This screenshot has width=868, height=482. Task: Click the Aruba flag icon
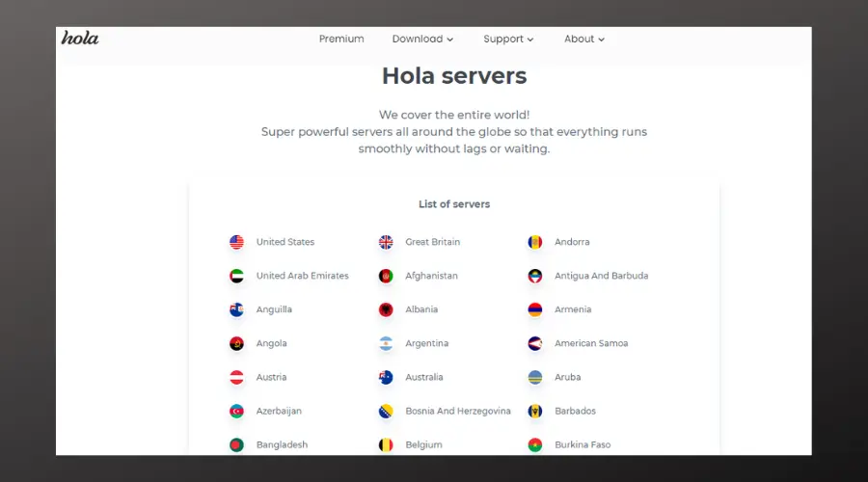tap(534, 377)
